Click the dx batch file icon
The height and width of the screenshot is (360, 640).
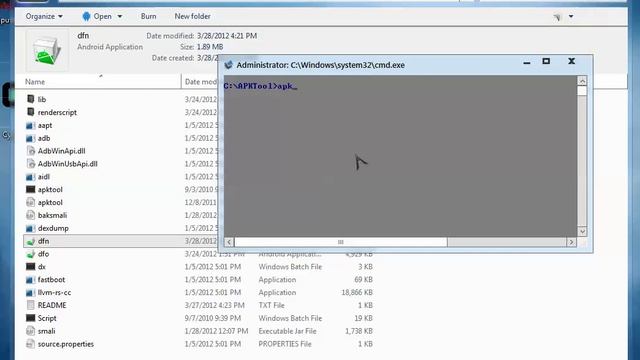click(x=31, y=267)
